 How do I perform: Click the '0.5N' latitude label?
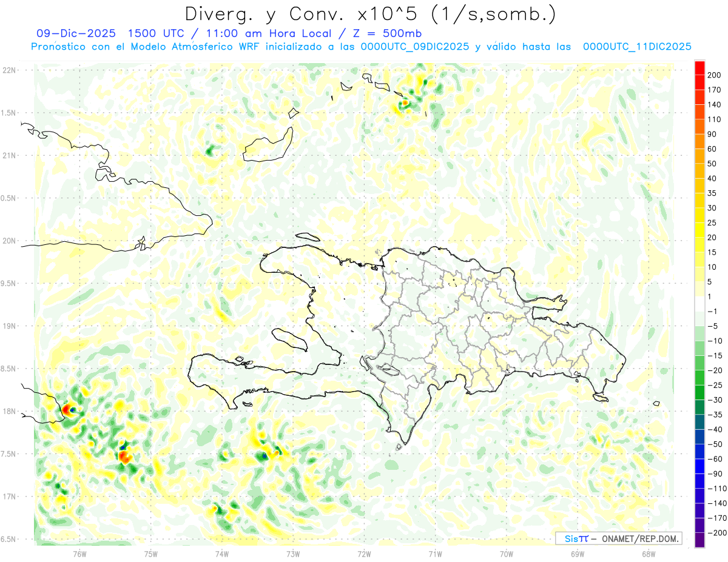tap(8, 198)
